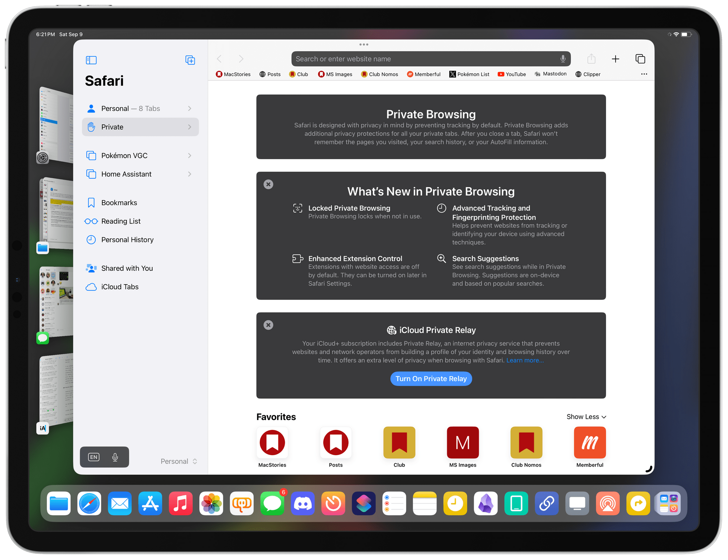This screenshot has width=728, height=560.
Task: Open Mail from the dock
Action: [120, 503]
